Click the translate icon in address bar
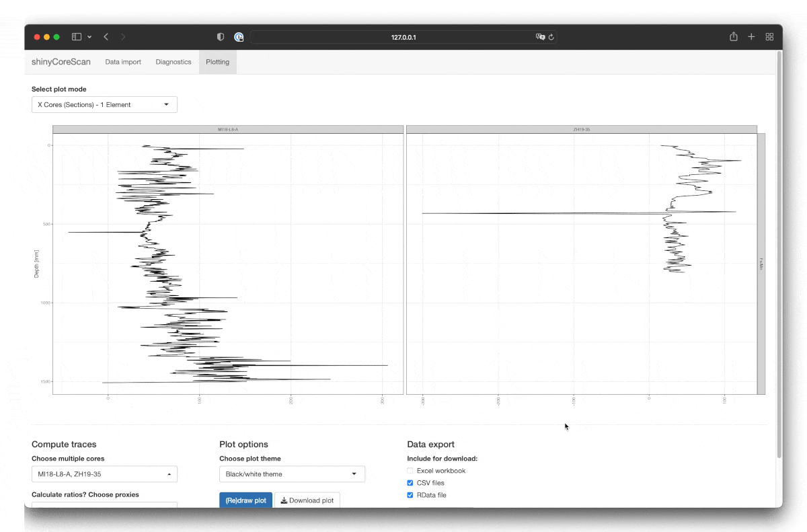This screenshot has height=532, width=807. point(540,37)
